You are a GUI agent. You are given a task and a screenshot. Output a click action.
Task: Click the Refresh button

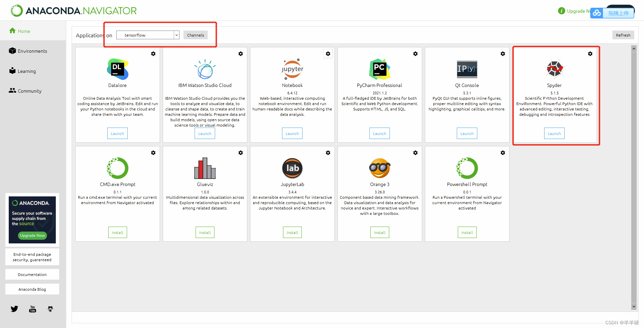[623, 35]
